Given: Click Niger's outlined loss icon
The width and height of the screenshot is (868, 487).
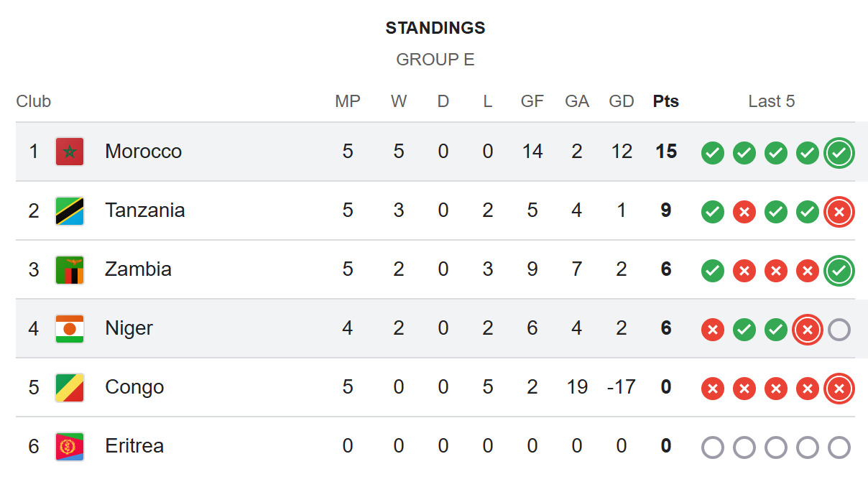Looking at the screenshot, I should tap(808, 330).
